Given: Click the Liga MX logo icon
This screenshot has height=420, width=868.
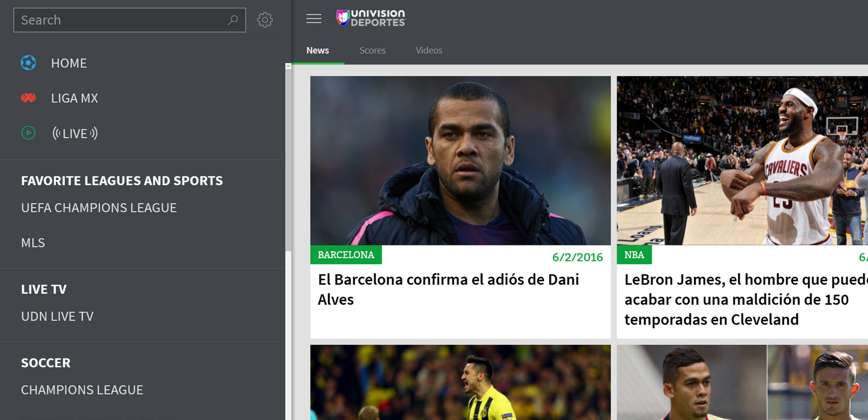Looking at the screenshot, I should click(28, 98).
